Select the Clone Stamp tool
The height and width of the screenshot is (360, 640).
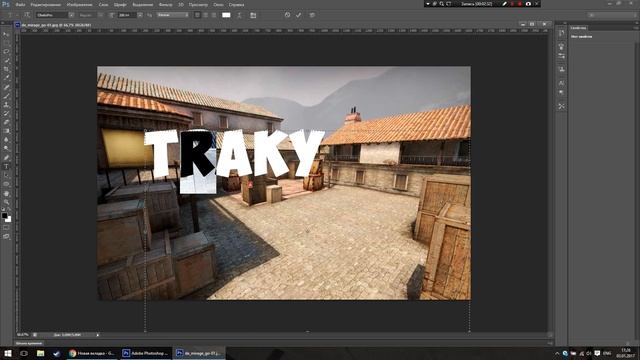pyautogui.click(x=6, y=105)
